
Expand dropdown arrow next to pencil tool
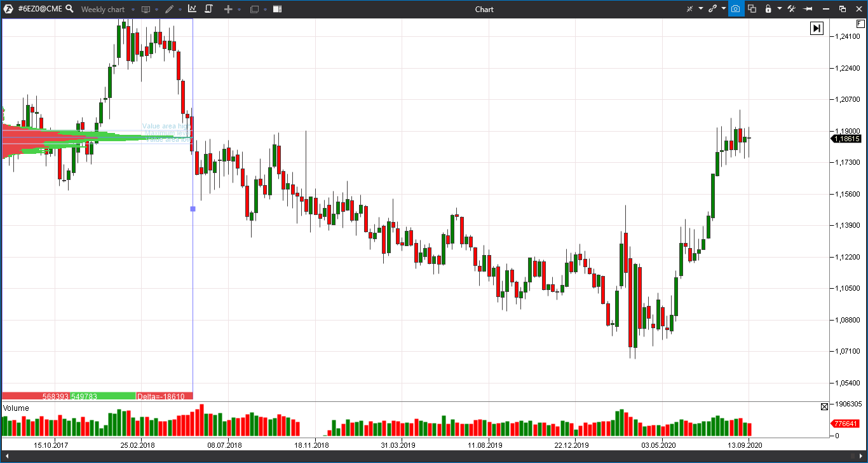180,10
